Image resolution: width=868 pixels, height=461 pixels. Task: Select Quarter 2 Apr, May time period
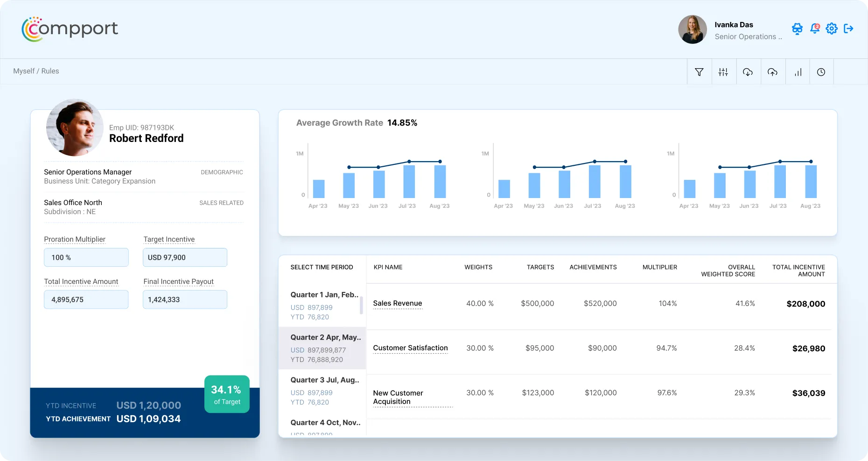pyautogui.click(x=322, y=348)
